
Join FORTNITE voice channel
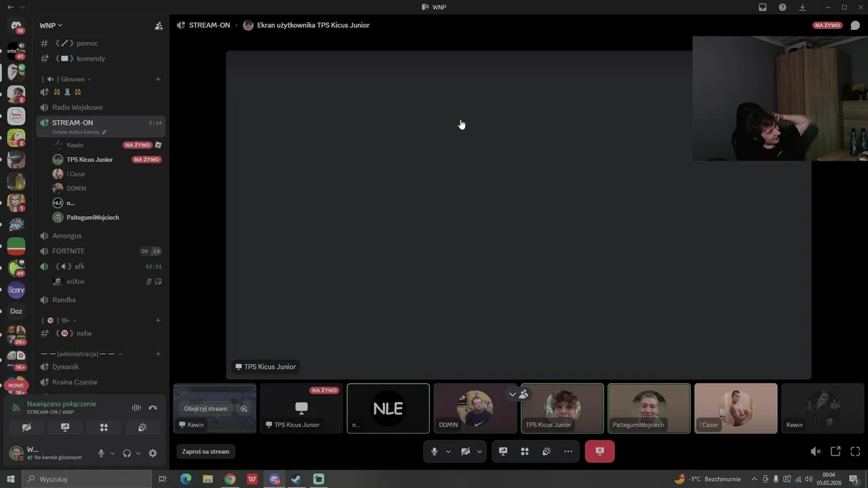point(100,251)
